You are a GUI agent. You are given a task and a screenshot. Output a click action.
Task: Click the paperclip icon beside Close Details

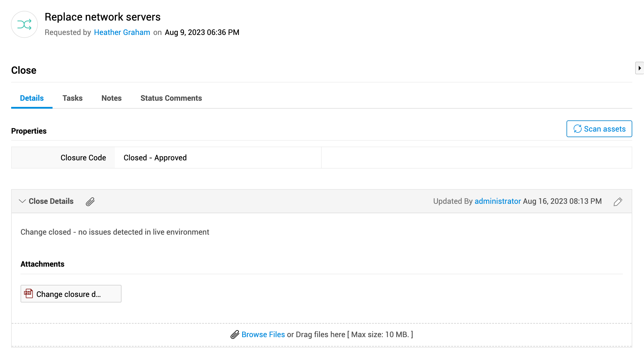point(90,201)
